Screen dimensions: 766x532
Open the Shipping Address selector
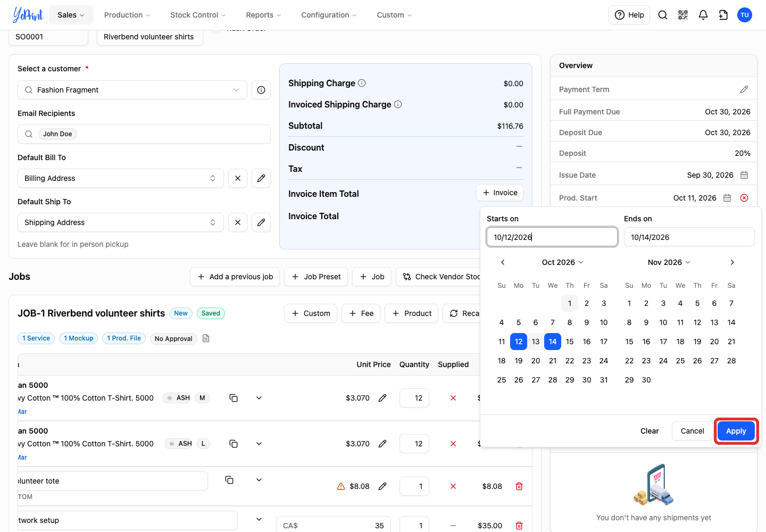tap(120, 222)
